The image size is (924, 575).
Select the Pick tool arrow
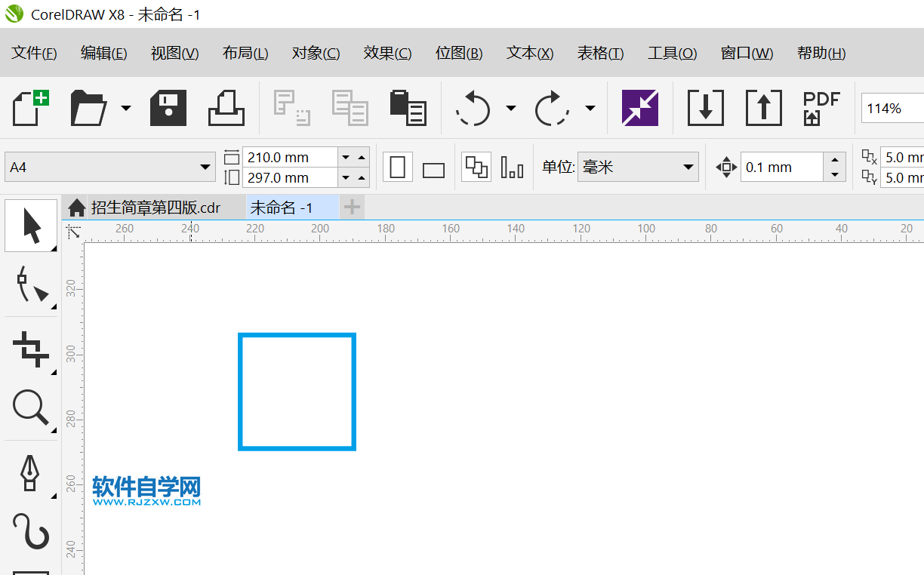[31, 226]
